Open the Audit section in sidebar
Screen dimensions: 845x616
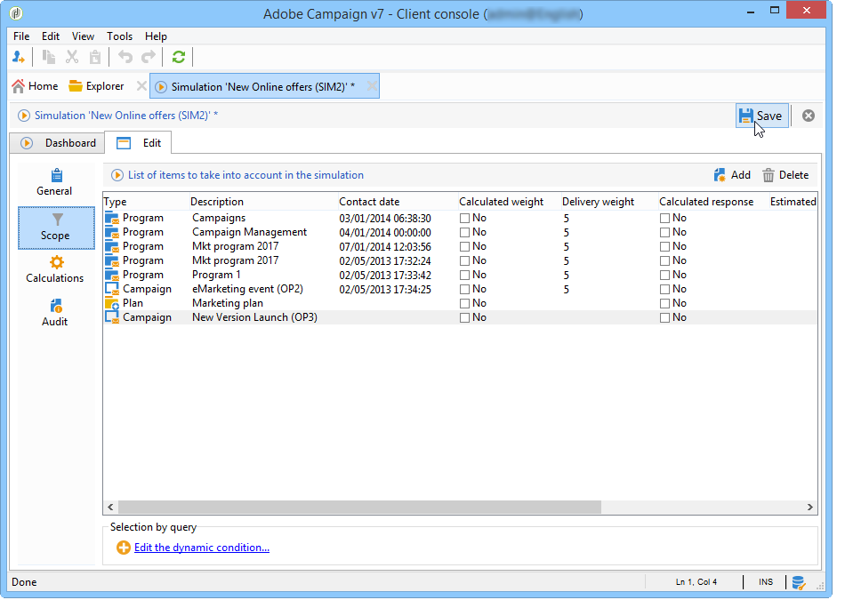55,314
